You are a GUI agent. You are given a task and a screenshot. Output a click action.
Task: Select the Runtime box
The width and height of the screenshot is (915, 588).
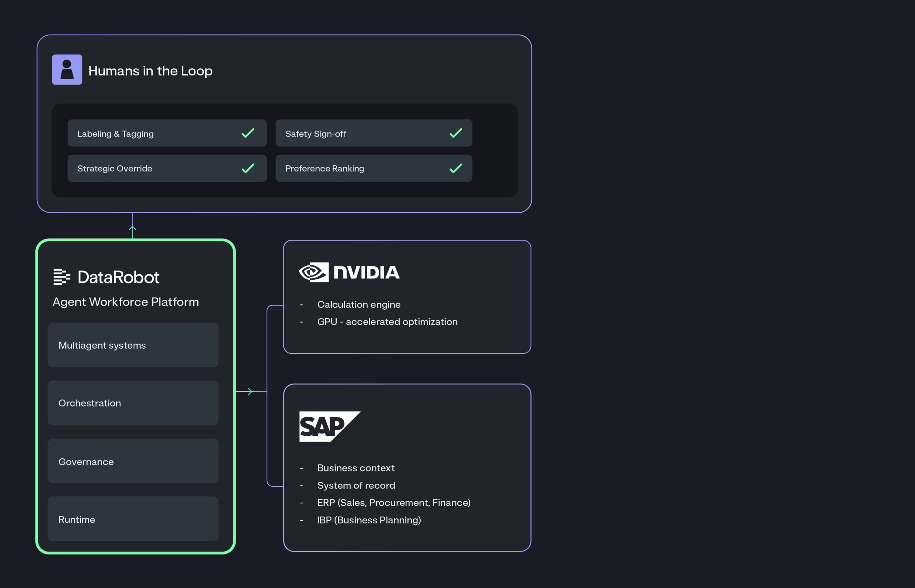133,519
